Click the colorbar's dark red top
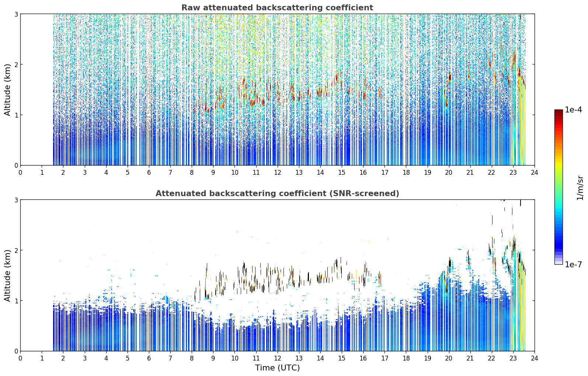 click(559, 112)
